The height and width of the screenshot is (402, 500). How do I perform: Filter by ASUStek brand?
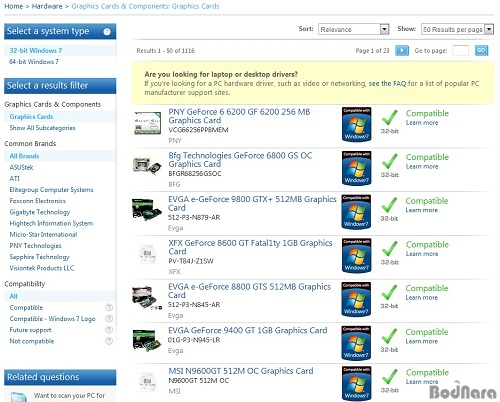(21, 167)
